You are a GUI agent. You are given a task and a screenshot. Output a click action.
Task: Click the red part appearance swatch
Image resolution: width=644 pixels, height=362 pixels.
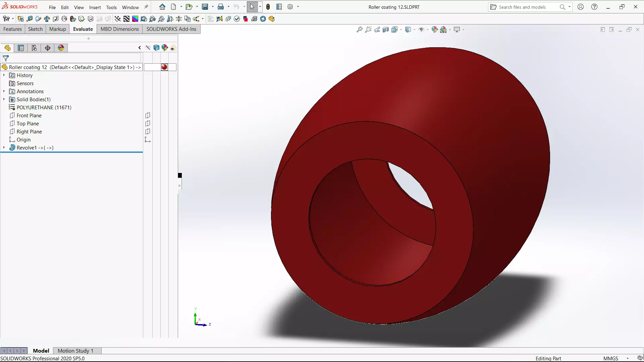[x=164, y=67]
